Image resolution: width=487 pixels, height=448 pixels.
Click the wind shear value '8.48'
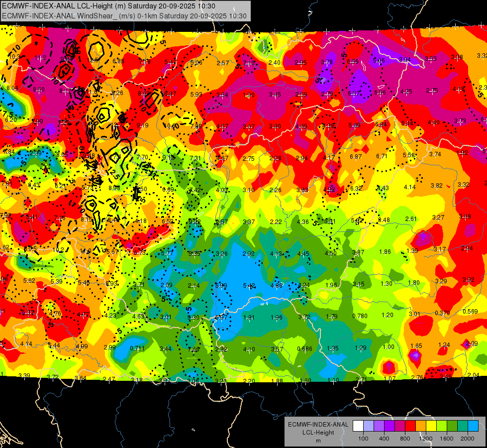click(x=384, y=220)
